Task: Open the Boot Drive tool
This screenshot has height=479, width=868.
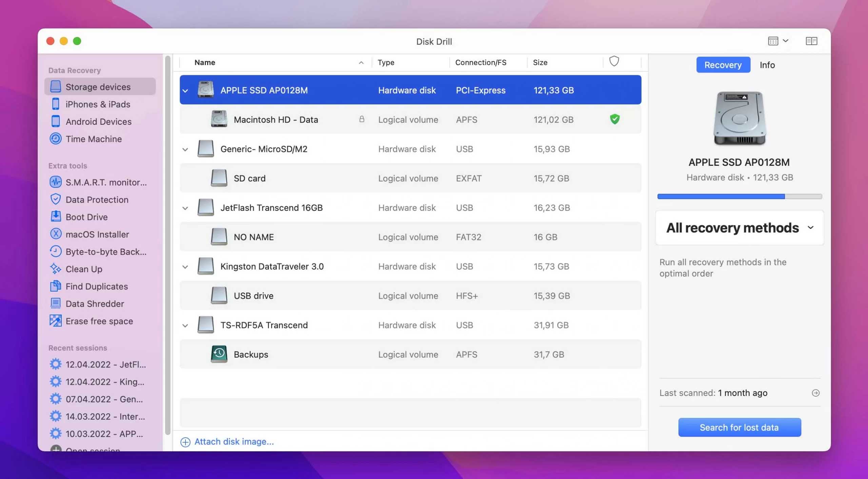Action: coord(86,217)
